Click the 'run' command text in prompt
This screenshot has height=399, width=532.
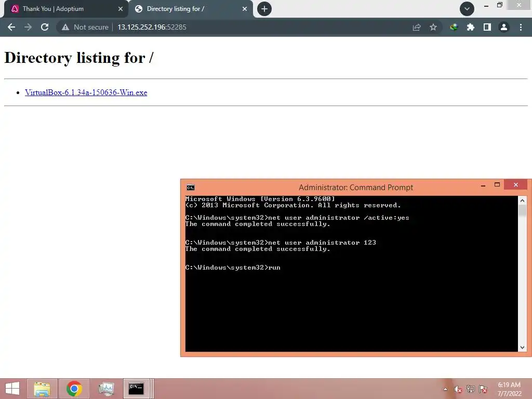pos(274,268)
